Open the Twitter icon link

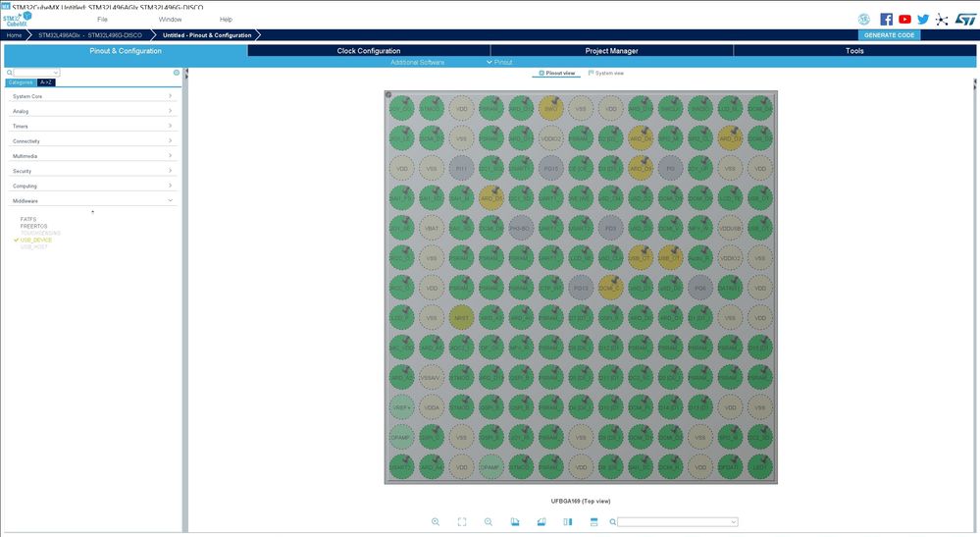922,20
